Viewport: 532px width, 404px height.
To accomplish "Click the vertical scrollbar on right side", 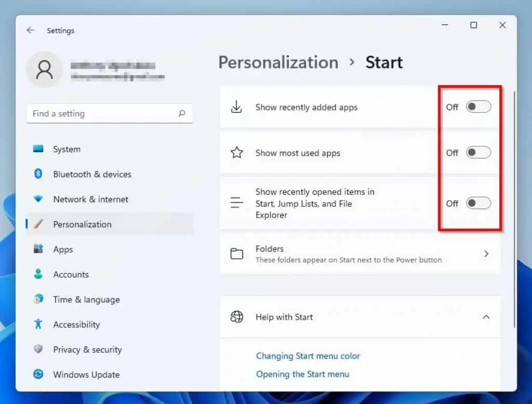I will coord(514,208).
